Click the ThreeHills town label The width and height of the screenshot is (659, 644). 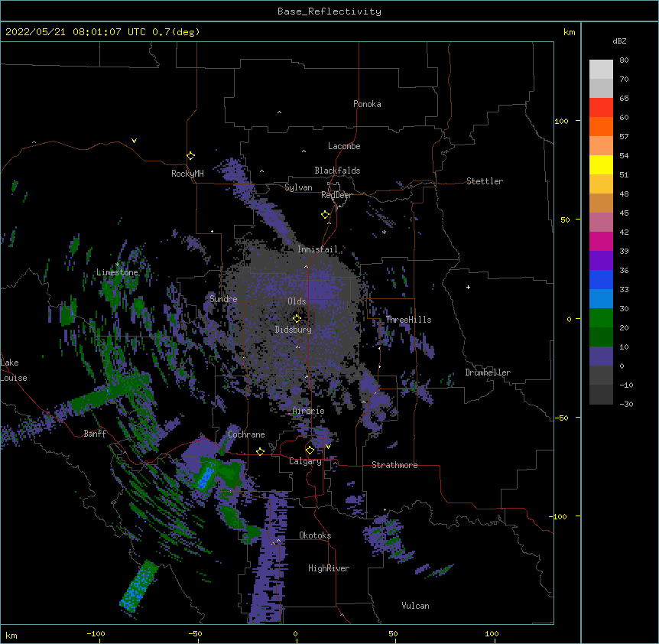coord(408,320)
